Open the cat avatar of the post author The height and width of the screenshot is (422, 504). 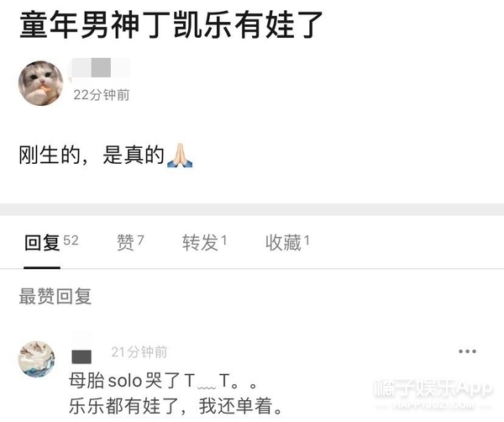tap(41, 83)
